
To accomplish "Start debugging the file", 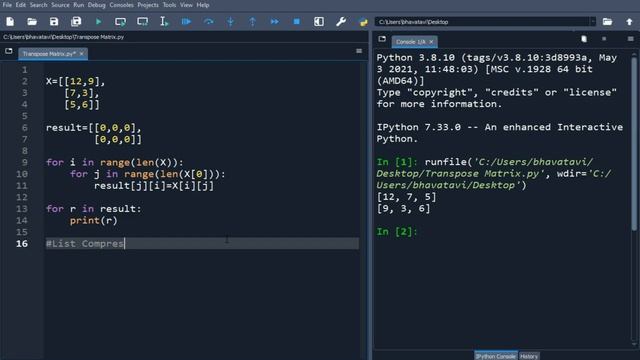I will [186, 22].
